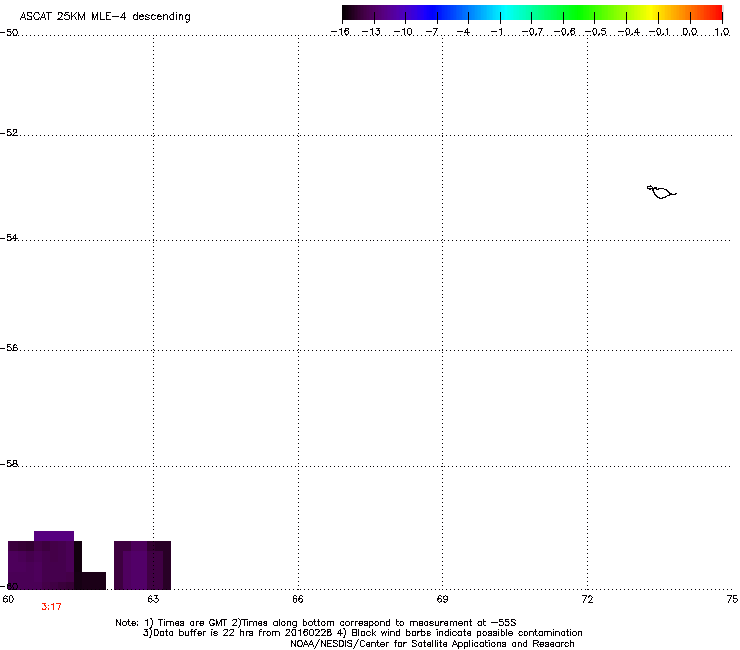The height and width of the screenshot is (650, 740).
Task: Click the NOAA/NESDIS credit line
Action: tap(432, 644)
